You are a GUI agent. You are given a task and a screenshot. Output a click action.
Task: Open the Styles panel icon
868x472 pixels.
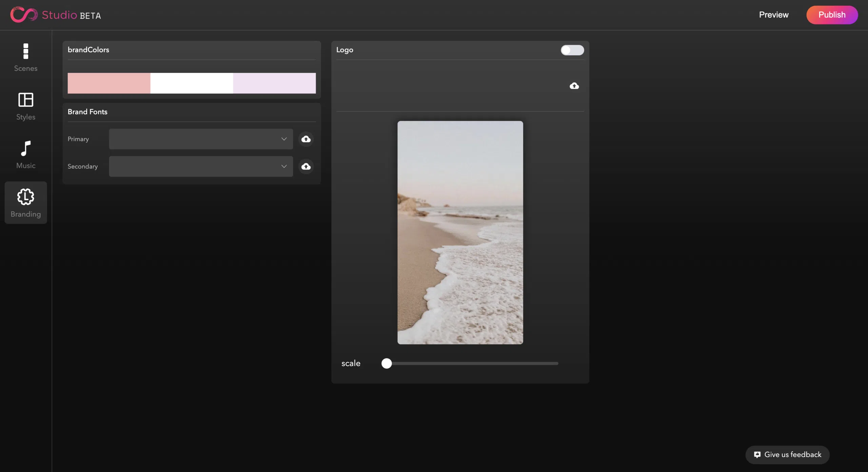26,100
